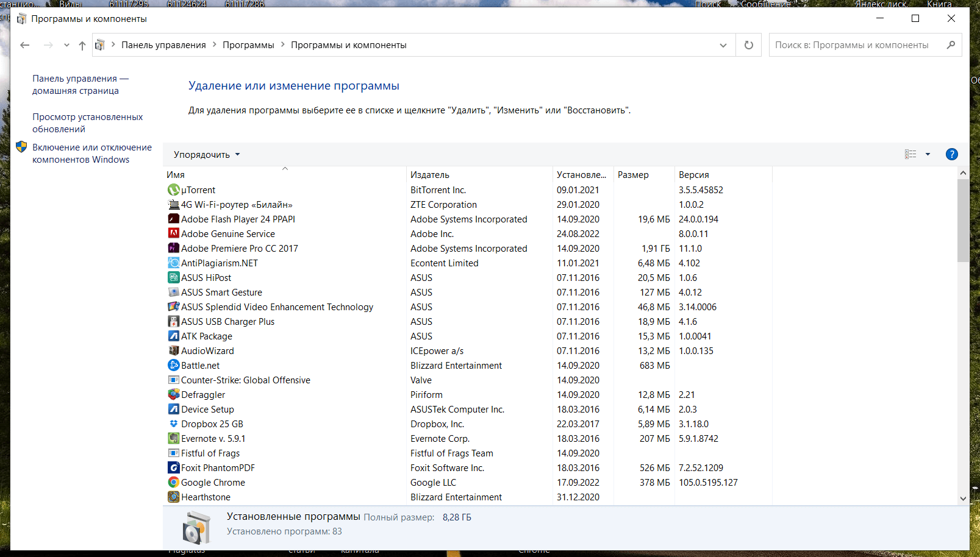The height and width of the screenshot is (557, 980).
Task: Sort by the Размер column header
Action: pos(644,175)
